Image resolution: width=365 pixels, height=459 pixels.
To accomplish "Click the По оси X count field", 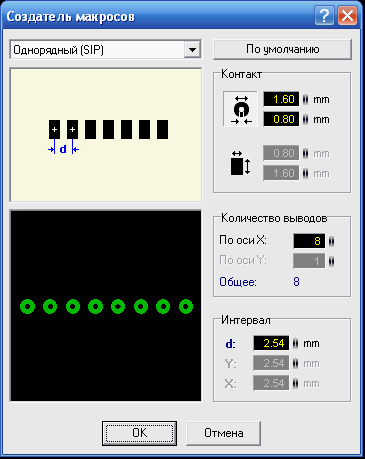I will click(309, 241).
